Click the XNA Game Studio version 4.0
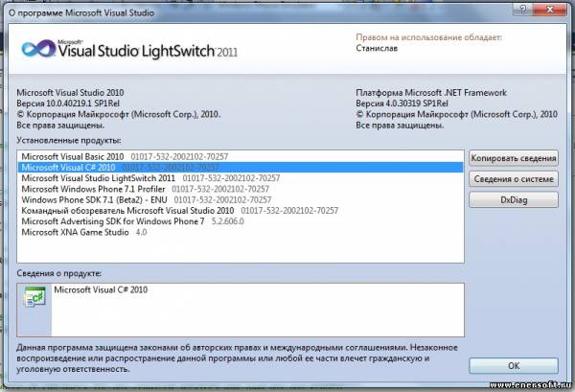Image resolution: width=575 pixels, height=392 pixels. [141, 232]
